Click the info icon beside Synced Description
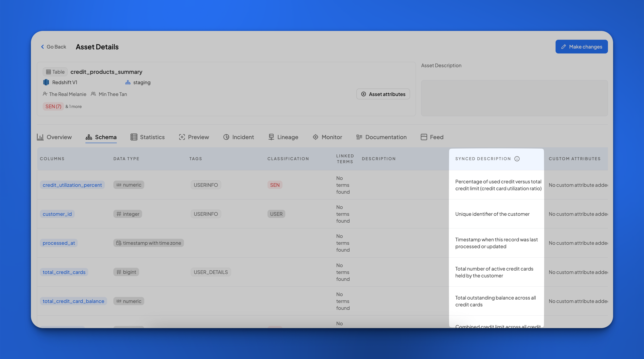The height and width of the screenshot is (359, 644). [517, 159]
